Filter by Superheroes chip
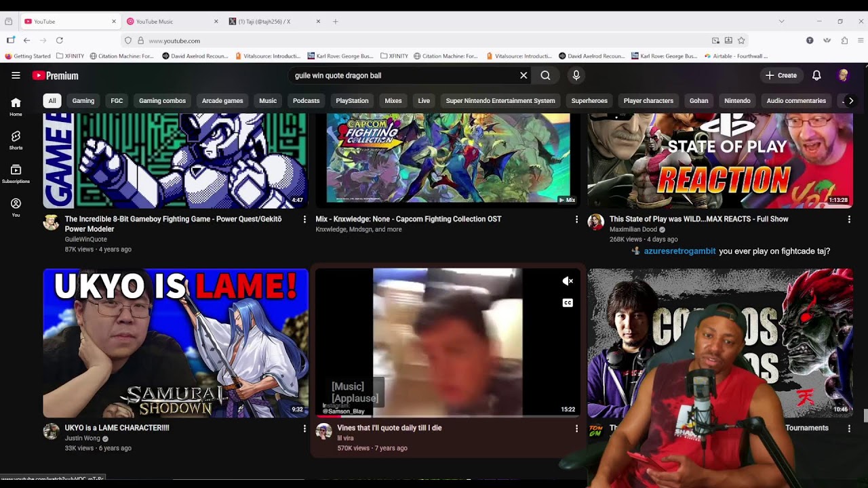 (589, 101)
